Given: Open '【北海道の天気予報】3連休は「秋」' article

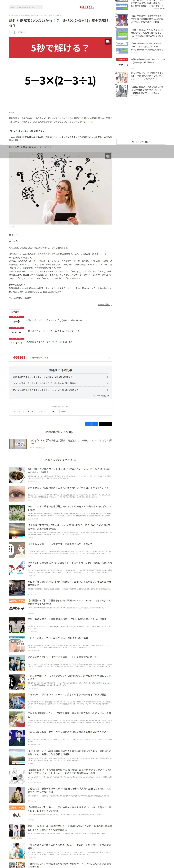Looking at the screenshot, I should coord(69,527).
